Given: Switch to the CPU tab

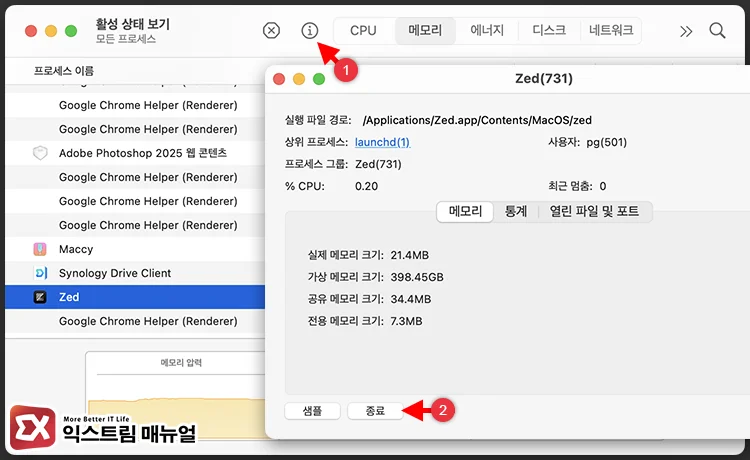Looking at the screenshot, I should click(x=363, y=31).
